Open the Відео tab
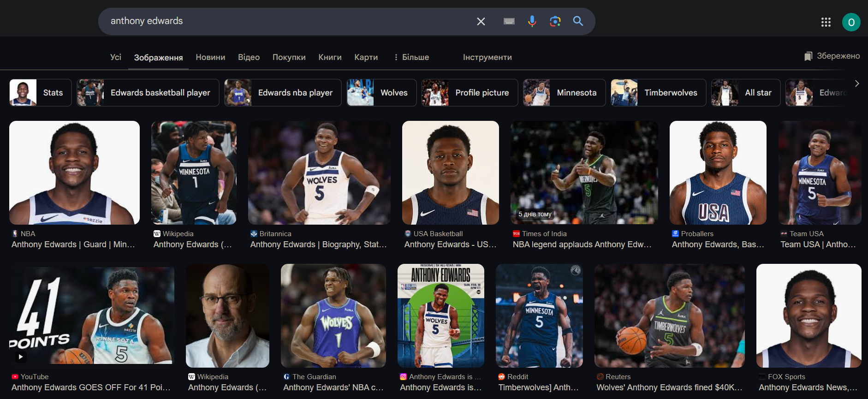 [249, 57]
